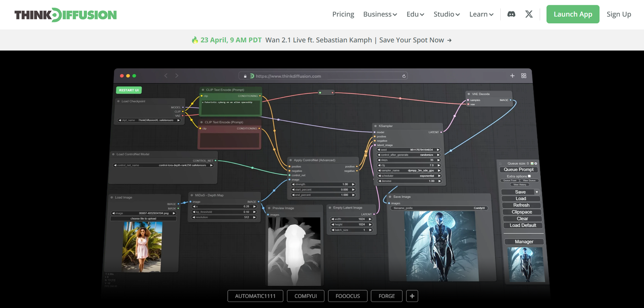Click the plus button beside FORGE

click(x=412, y=296)
